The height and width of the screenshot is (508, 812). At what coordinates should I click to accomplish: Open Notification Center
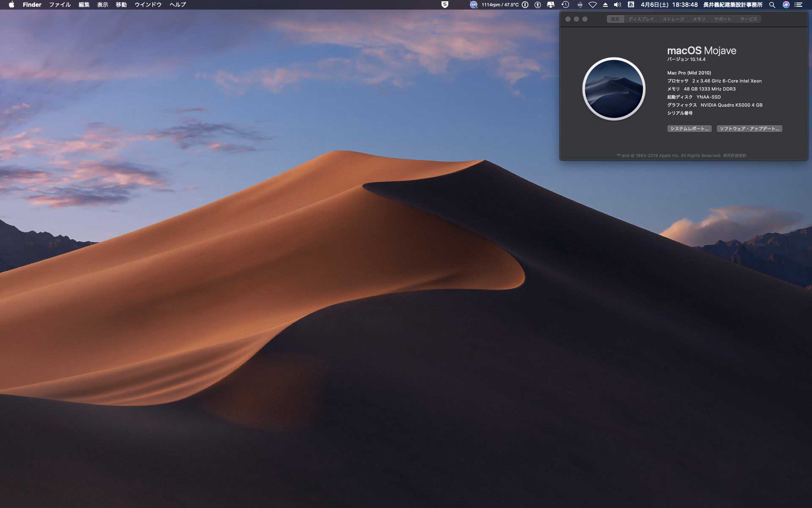tap(798, 5)
